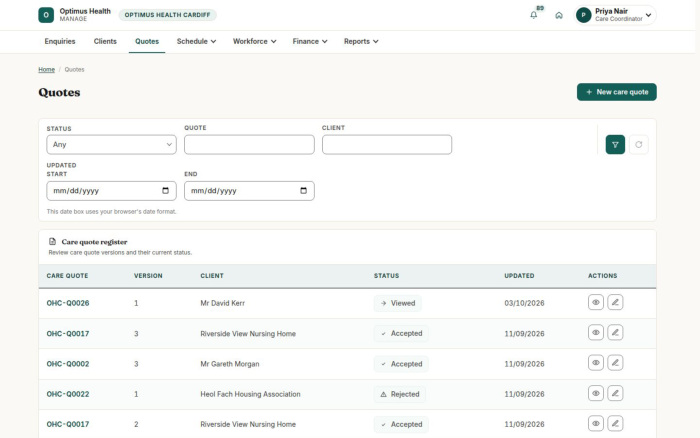The image size is (700, 438).
Task: Click Priya Nair's avatar circle
Action: [583, 15]
